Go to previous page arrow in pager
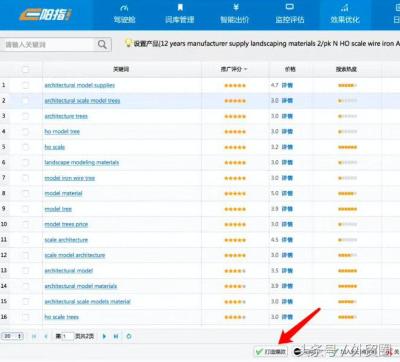Viewport: 400px width, 362px height. pyautogui.click(x=46, y=336)
